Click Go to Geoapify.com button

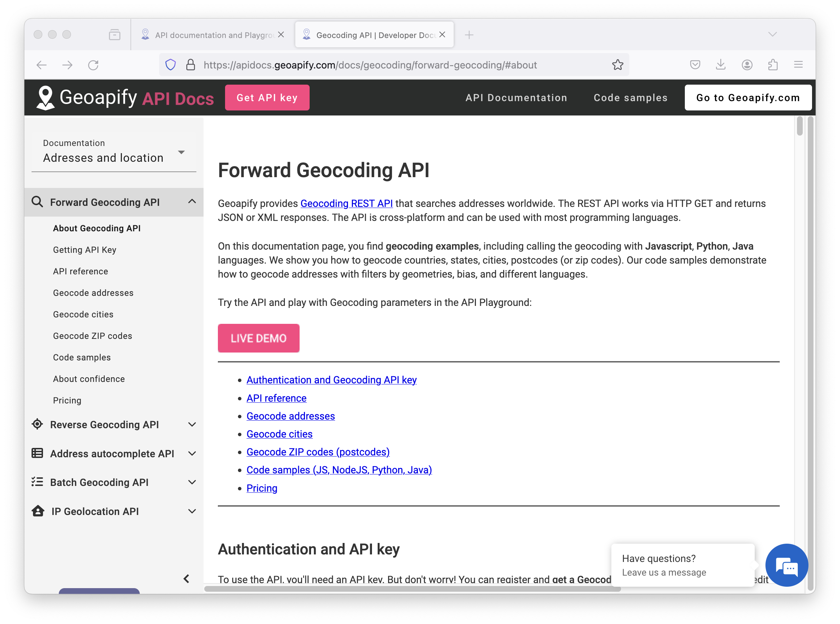[x=748, y=98]
